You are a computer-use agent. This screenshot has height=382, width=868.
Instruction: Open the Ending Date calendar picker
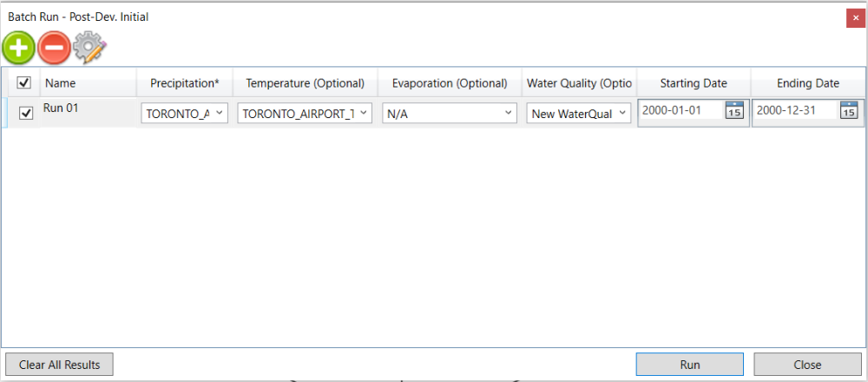pyautogui.click(x=849, y=111)
